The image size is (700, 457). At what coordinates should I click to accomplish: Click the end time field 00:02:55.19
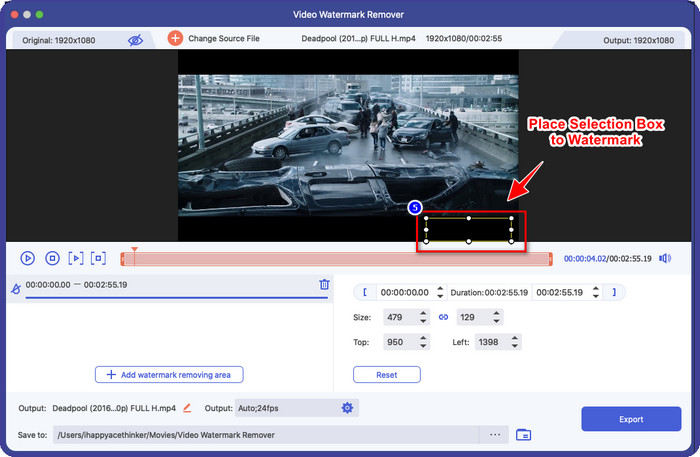pyautogui.click(x=560, y=292)
